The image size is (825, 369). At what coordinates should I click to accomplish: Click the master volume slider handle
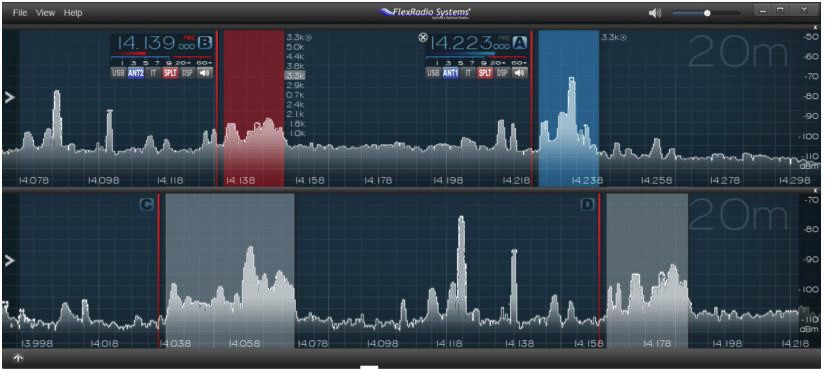pyautogui.click(x=708, y=13)
